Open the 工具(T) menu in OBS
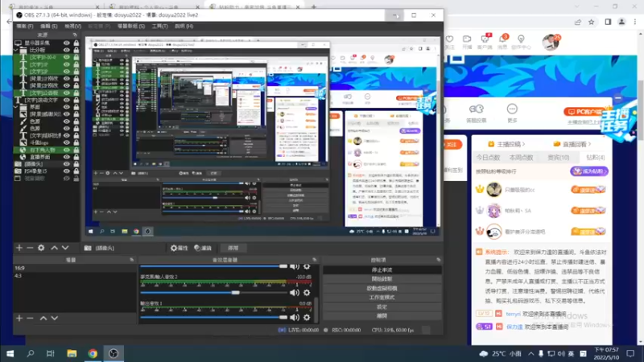 click(159, 26)
